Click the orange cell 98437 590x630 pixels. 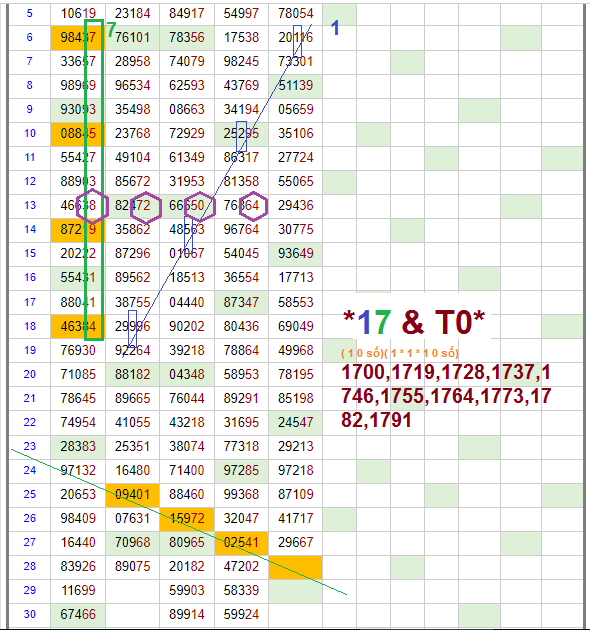(x=78, y=37)
